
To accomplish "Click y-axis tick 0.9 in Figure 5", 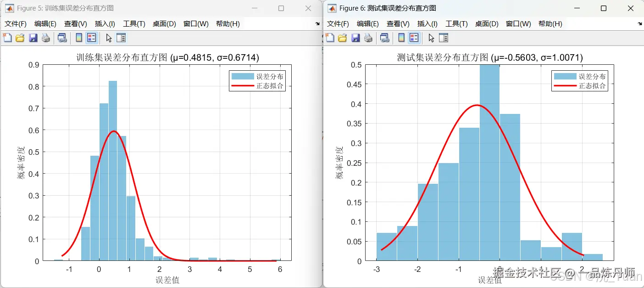I will click(x=33, y=65).
